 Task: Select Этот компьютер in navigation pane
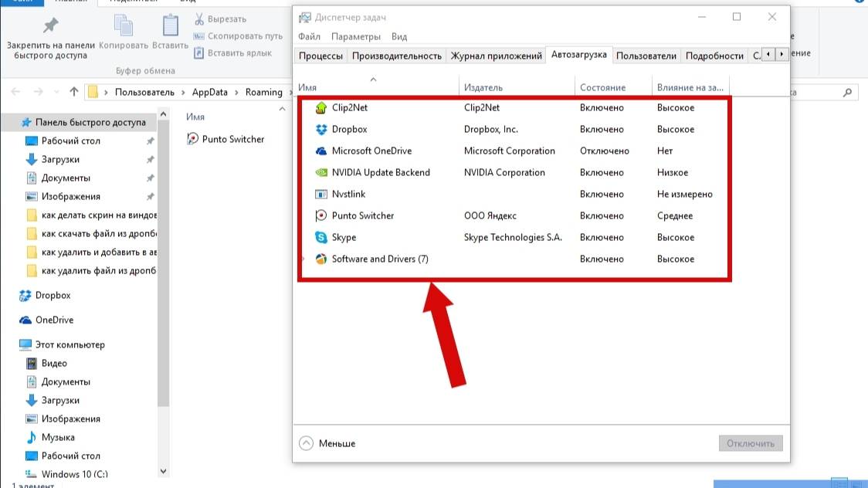pos(62,344)
